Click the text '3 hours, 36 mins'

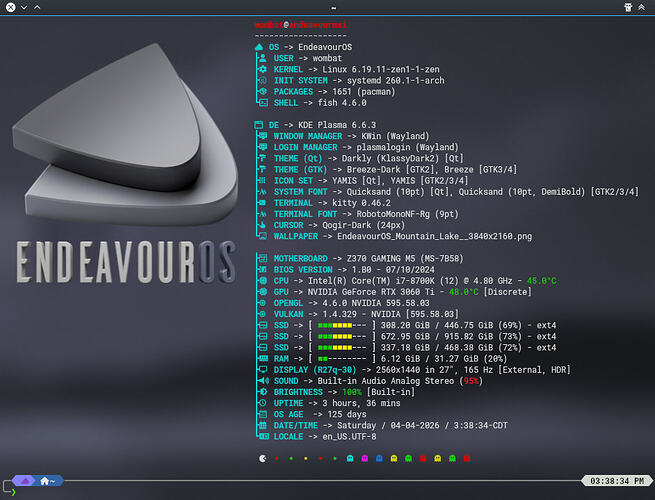[361, 403]
